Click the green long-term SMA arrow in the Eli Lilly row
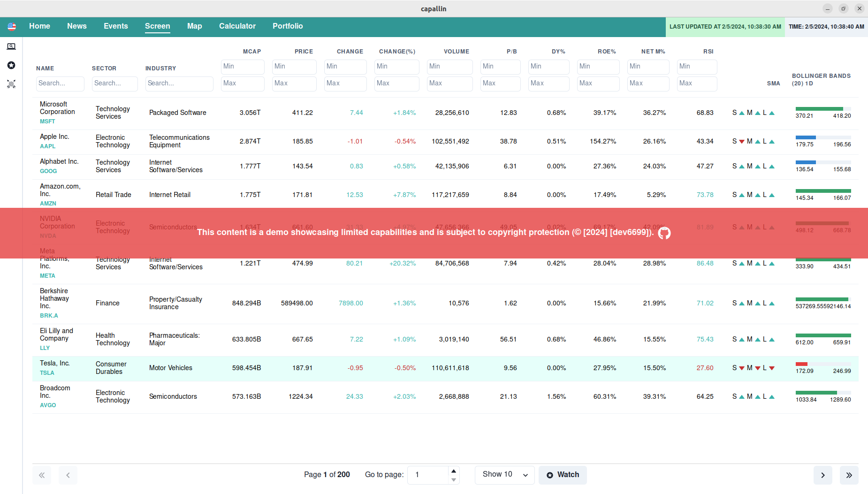The image size is (868, 494). [772, 340]
